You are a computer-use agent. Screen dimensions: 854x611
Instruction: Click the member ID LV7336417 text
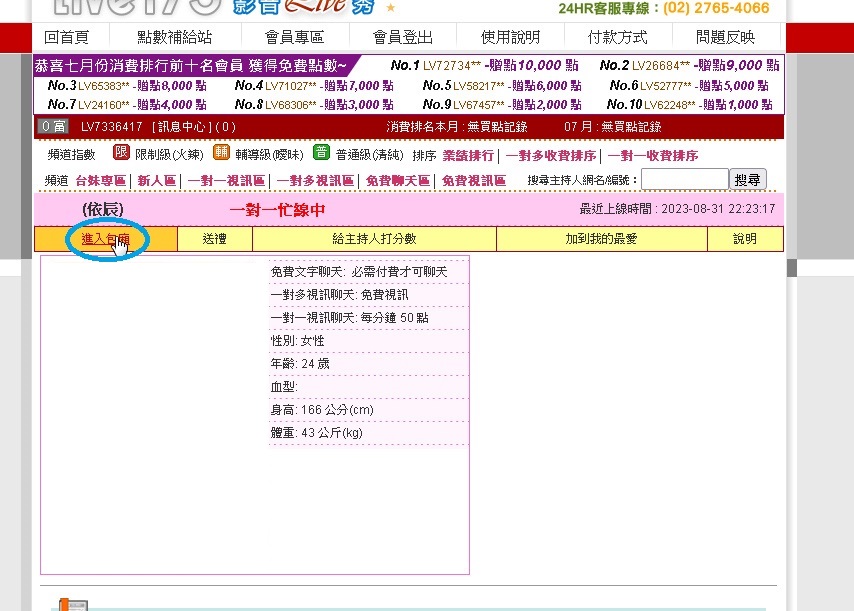[112, 127]
